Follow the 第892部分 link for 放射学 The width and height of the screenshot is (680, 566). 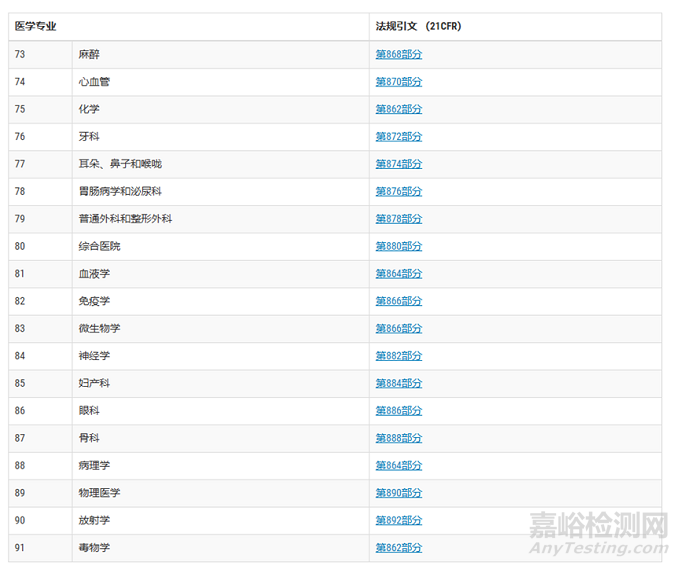click(398, 520)
